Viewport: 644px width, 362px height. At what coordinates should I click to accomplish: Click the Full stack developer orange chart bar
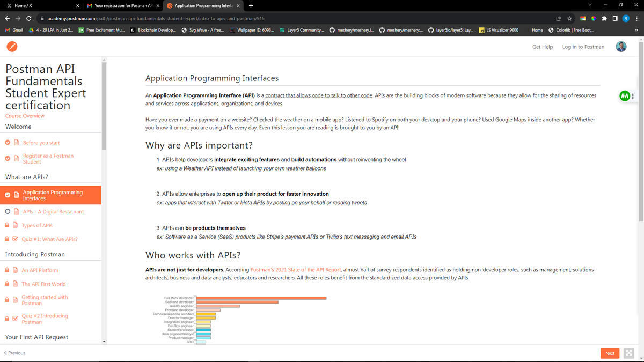pyautogui.click(x=261, y=298)
